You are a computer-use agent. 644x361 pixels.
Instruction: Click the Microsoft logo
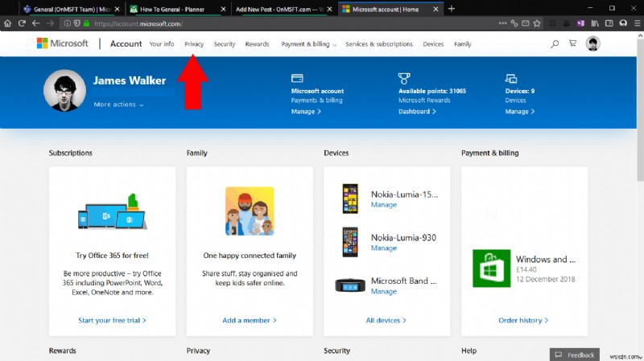[63, 43]
